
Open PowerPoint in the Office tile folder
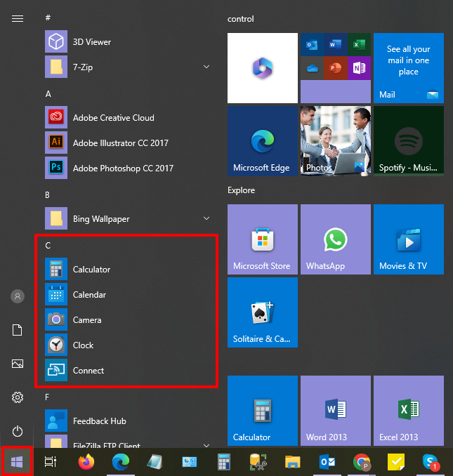click(x=336, y=68)
